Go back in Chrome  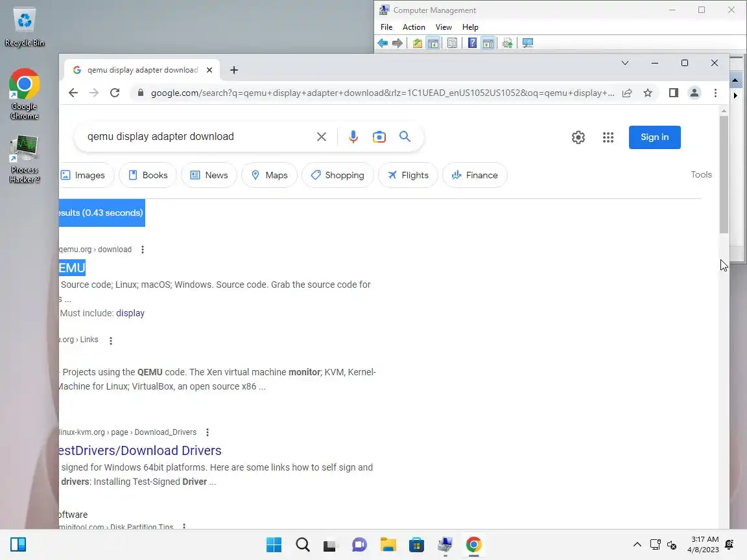coord(73,93)
